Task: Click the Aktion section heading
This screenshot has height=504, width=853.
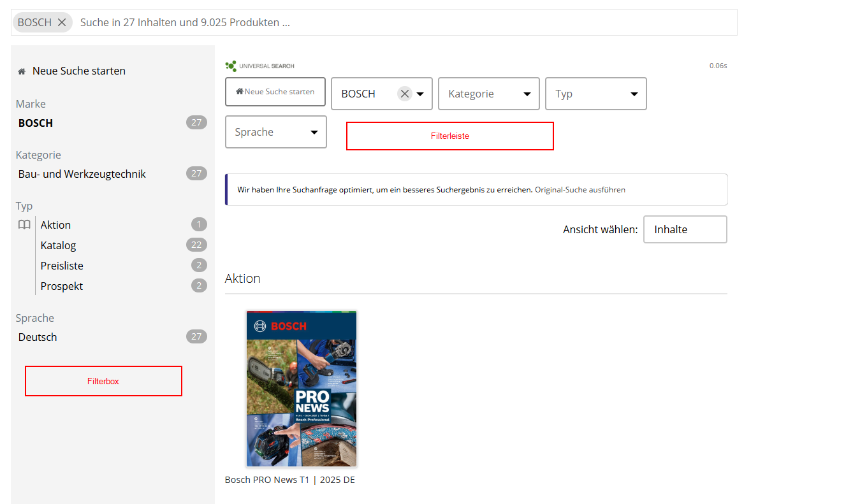Action: click(x=243, y=278)
